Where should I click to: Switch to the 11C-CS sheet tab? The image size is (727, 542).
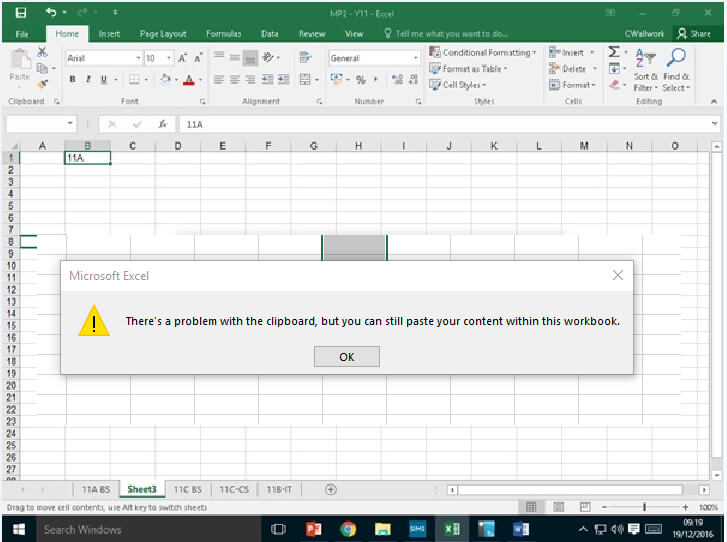(x=233, y=489)
